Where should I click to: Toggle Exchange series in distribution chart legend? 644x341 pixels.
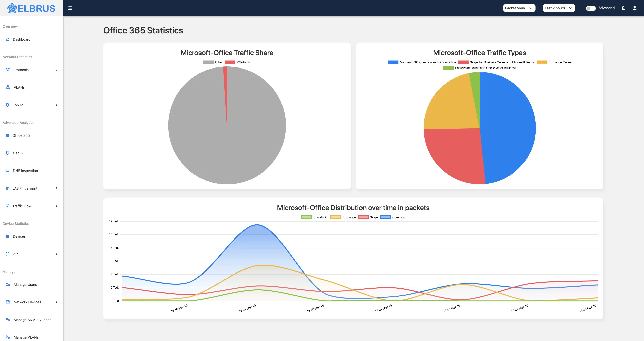pyautogui.click(x=343, y=217)
